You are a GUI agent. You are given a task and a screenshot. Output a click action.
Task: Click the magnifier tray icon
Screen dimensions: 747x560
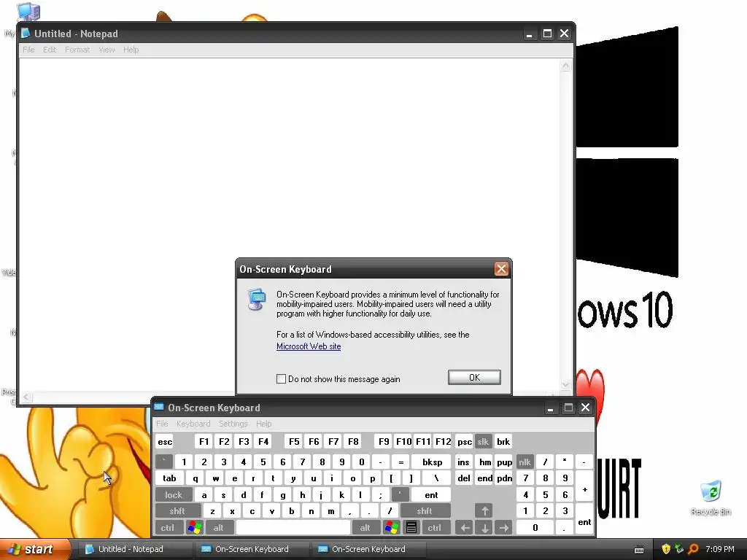[693, 549]
